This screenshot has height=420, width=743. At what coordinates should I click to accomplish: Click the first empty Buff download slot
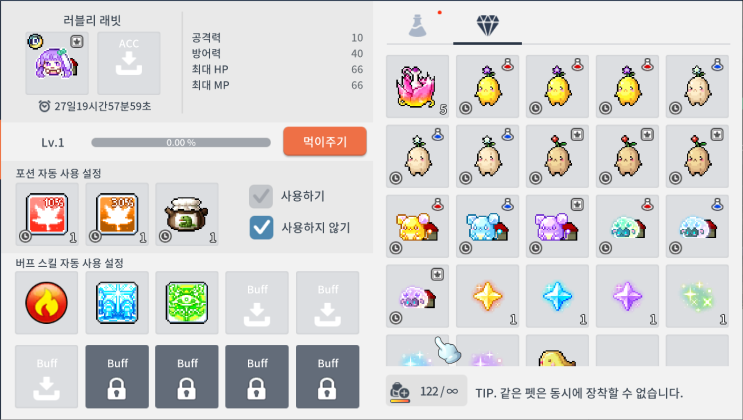pos(257,303)
